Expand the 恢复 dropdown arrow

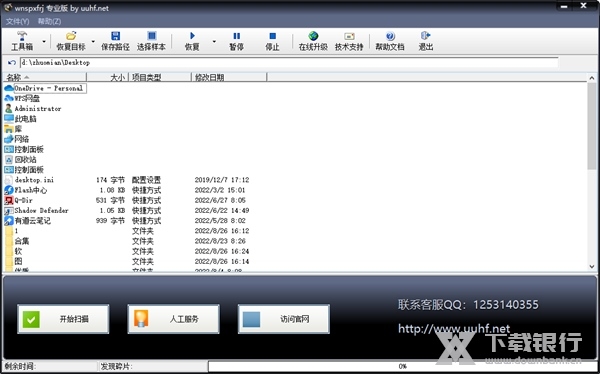214,41
